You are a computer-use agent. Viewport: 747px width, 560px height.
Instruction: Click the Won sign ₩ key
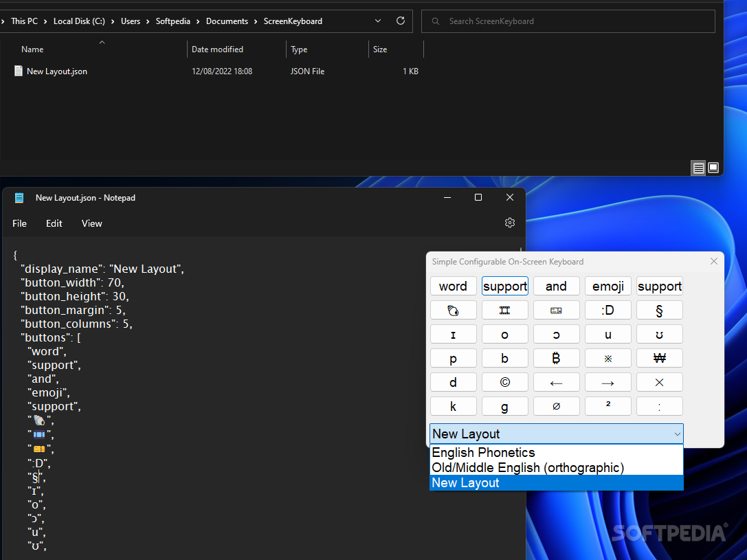659,358
